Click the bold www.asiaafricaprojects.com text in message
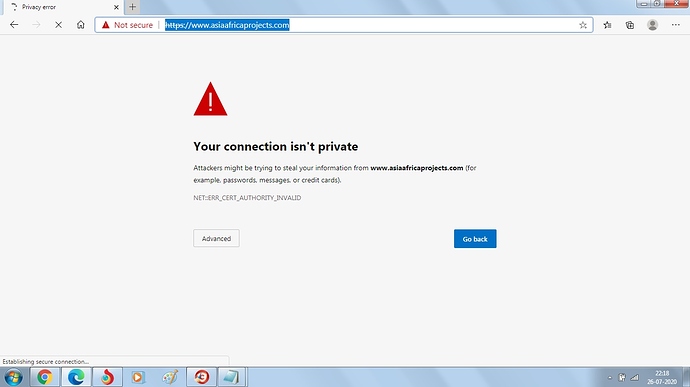The width and height of the screenshot is (690, 387). point(417,168)
